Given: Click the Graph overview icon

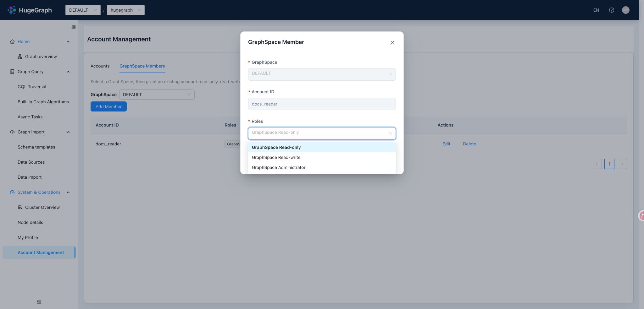Looking at the screenshot, I should tap(20, 57).
